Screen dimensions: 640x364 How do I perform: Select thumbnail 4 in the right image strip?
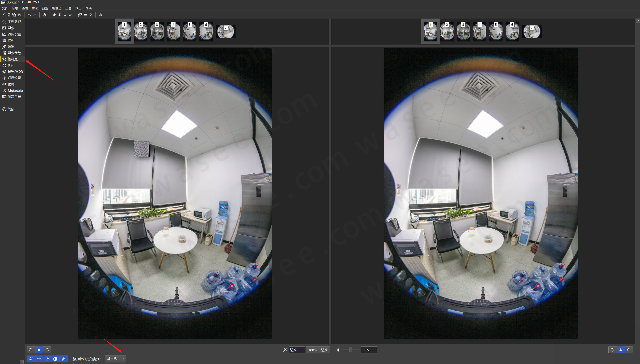pos(479,32)
